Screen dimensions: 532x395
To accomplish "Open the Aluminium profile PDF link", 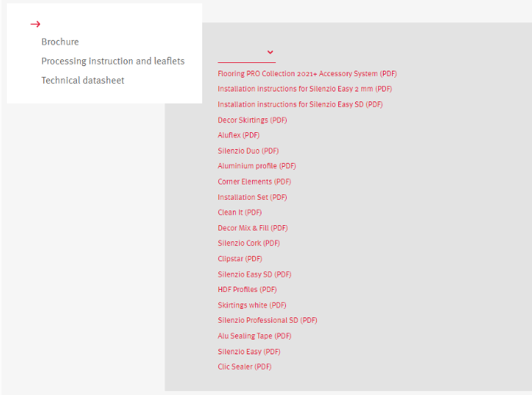I will point(257,166).
